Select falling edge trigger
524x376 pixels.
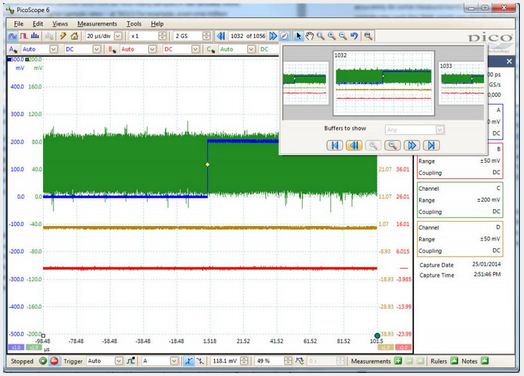click(200, 361)
